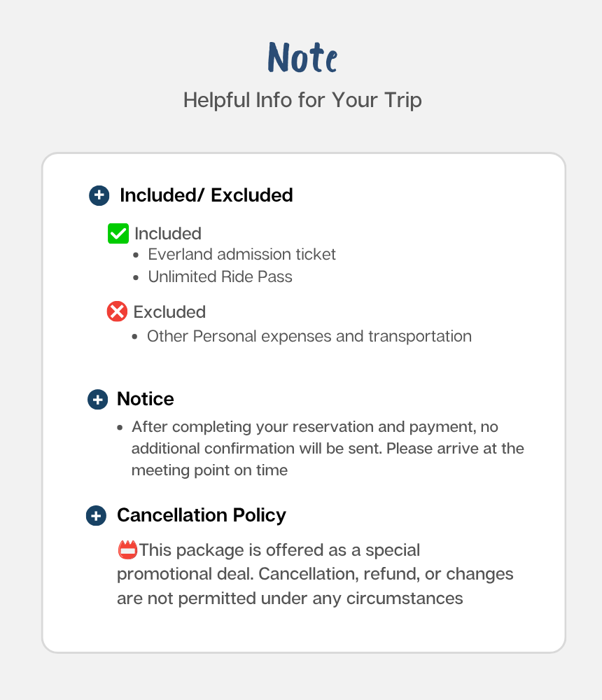The height and width of the screenshot is (700, 602).
Task: Select the Notice heading text
Action: [146, 399]
